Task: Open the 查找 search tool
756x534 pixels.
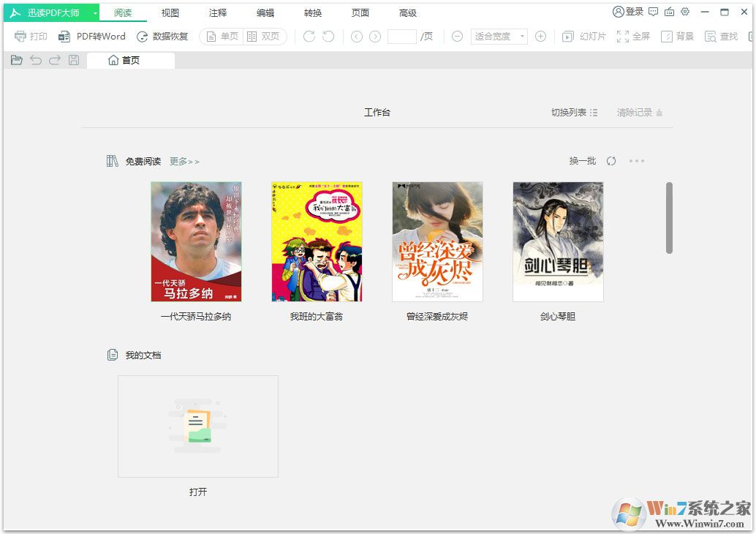Action: (721, 36)
